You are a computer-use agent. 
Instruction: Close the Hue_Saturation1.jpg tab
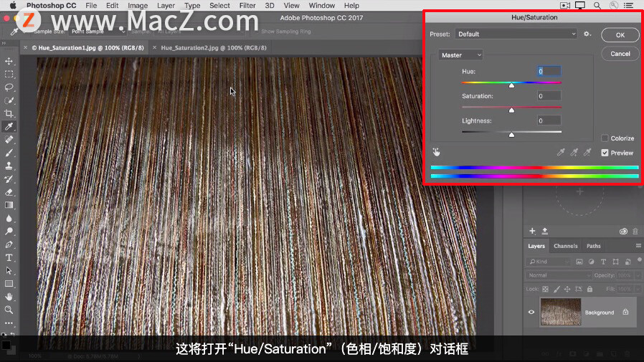[x=26, y=47]
